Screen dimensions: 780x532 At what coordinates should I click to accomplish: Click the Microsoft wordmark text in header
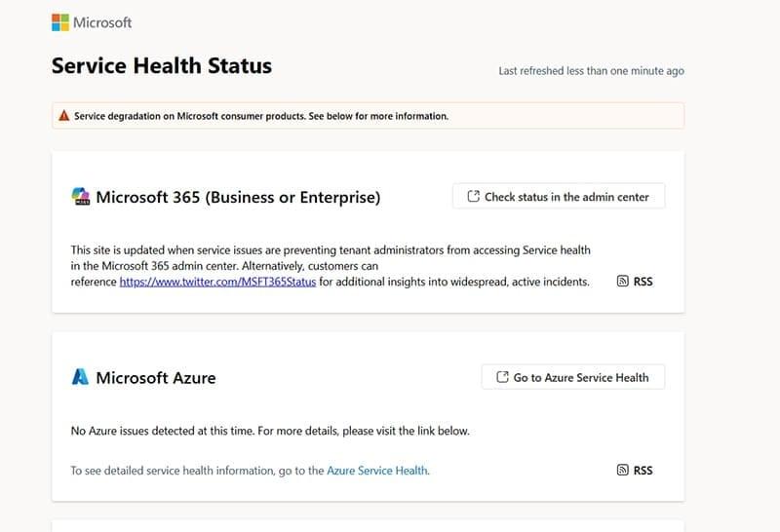102,21
